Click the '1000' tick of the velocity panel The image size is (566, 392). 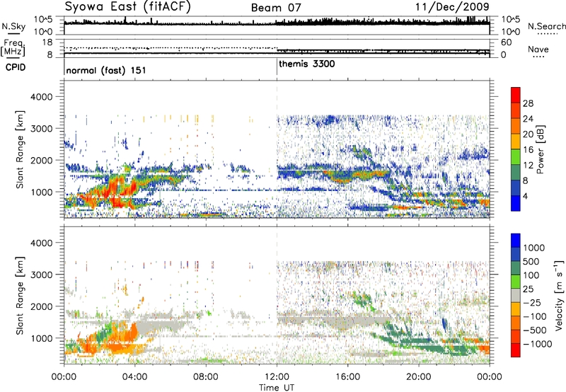coord(41,338)
